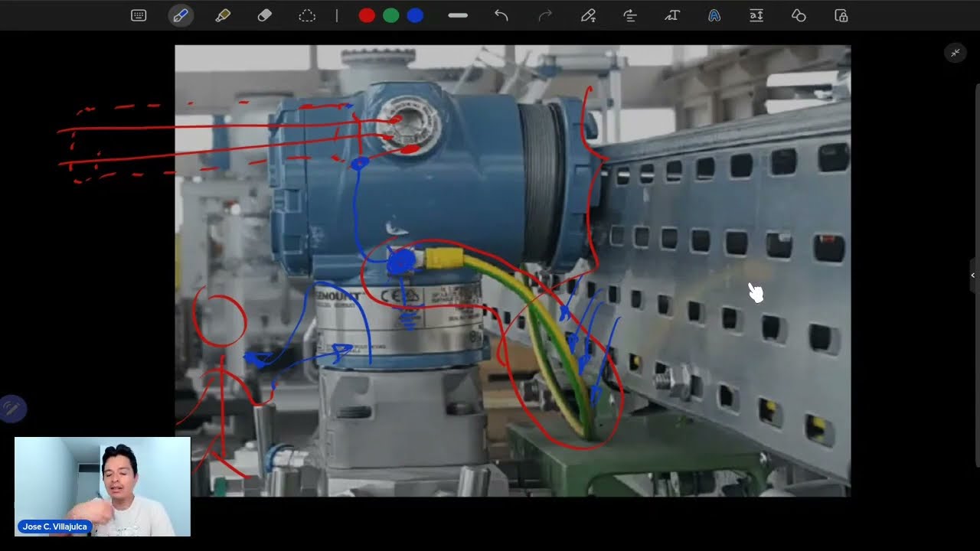
Task: Undo the last stroke
Action: [x=501, y=15]
